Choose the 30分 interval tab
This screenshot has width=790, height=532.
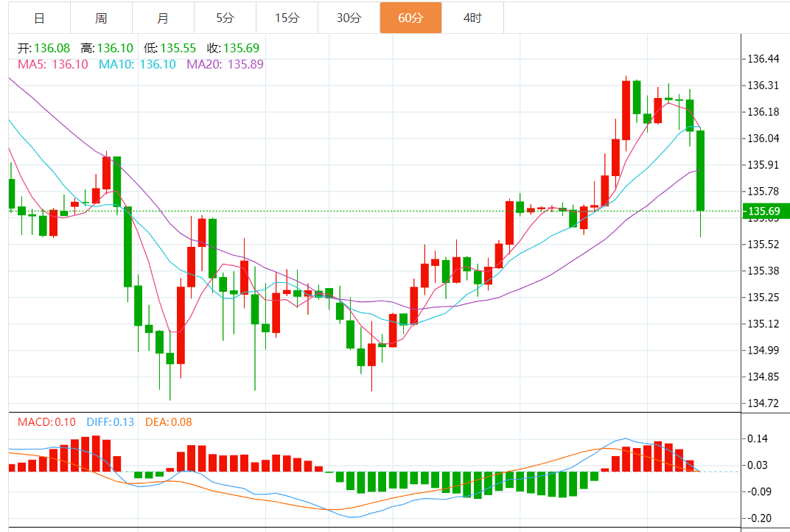(349, 18)
